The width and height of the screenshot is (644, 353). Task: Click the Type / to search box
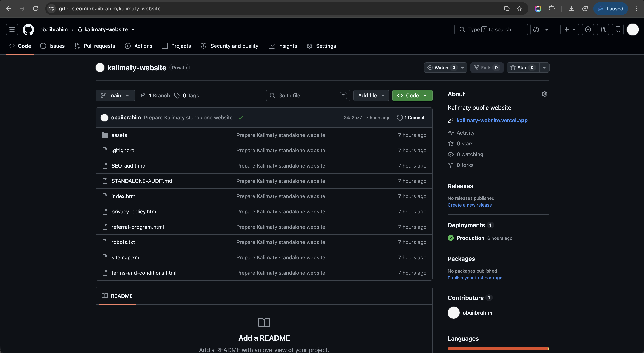[x=491, y=29]
